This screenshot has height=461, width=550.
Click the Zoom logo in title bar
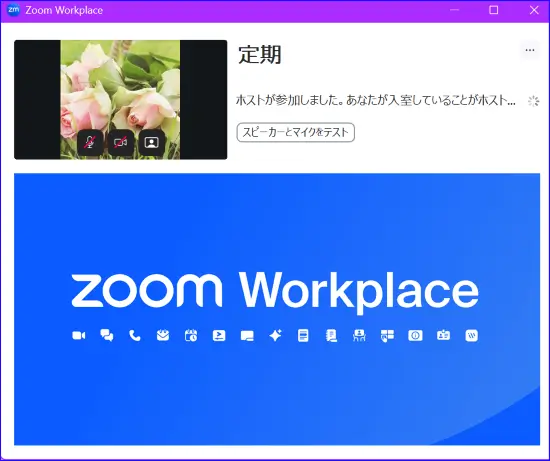coord(14,10)
